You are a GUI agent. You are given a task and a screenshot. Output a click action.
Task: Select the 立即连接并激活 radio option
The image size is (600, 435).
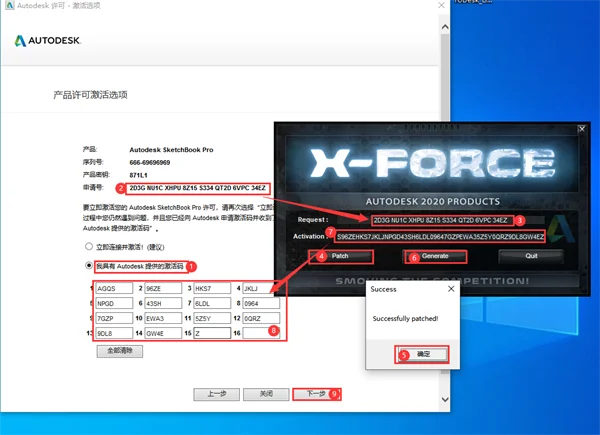click(89, 246)
